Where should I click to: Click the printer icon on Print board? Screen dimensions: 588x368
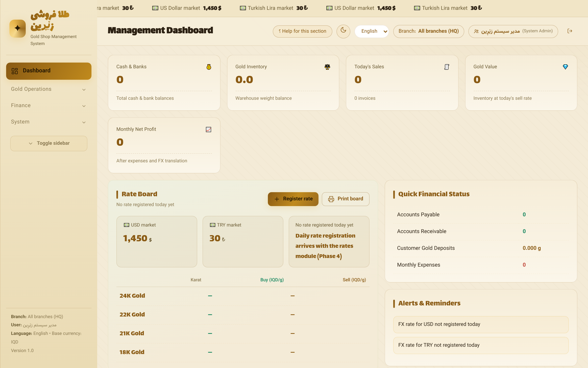tap(331, 199)
